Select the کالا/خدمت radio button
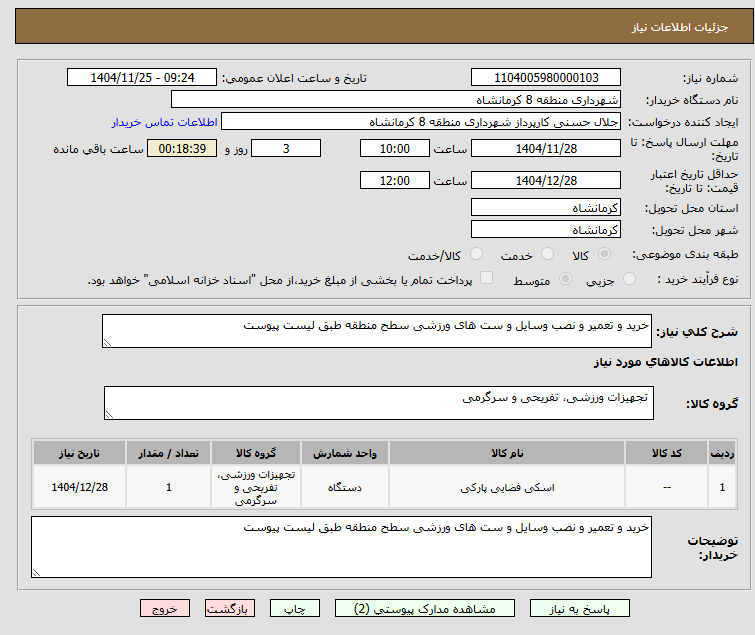The height and width of the screenshot is (635, 755). pyautogui.click(x=476, y=254)
